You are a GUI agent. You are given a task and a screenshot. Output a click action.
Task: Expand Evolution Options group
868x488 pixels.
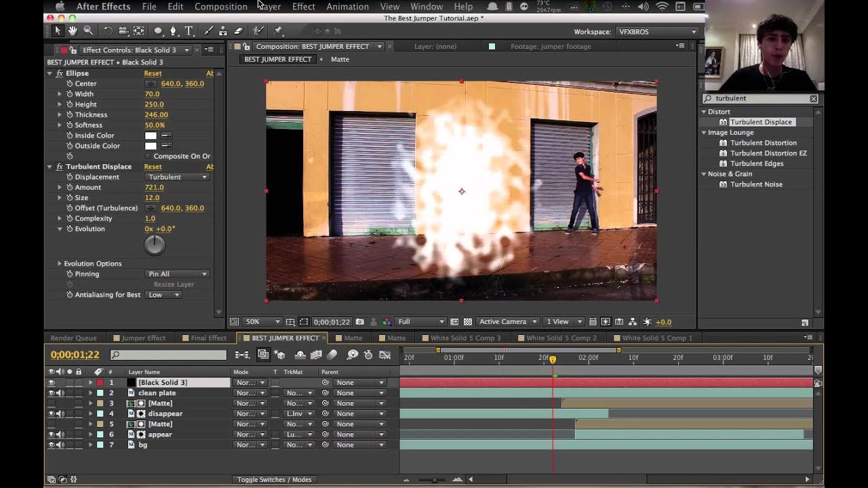(x=59, y=264)
